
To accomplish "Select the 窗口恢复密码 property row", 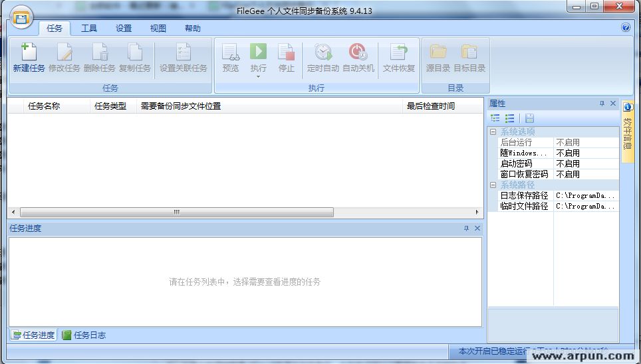I will (x=558, y=175).
